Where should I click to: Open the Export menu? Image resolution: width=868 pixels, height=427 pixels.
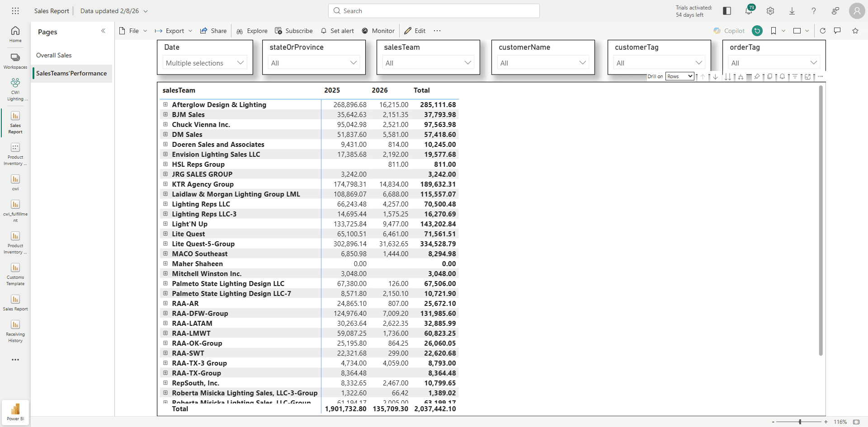click(x=174, y=31)
